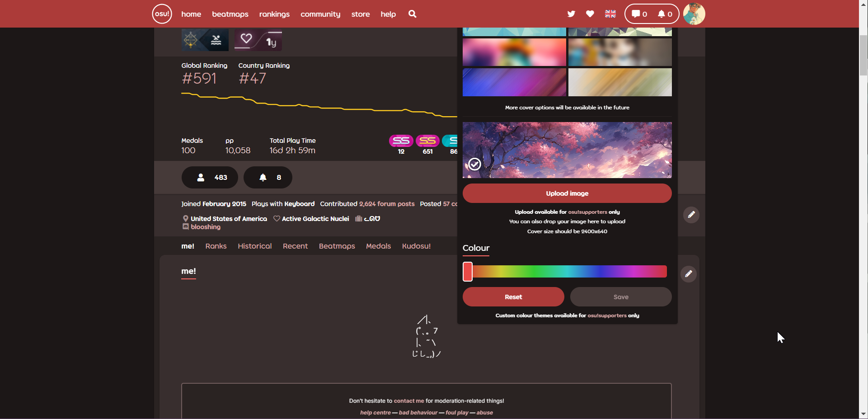
Task: Open the chat messages counter
Action: click(639, 14)
